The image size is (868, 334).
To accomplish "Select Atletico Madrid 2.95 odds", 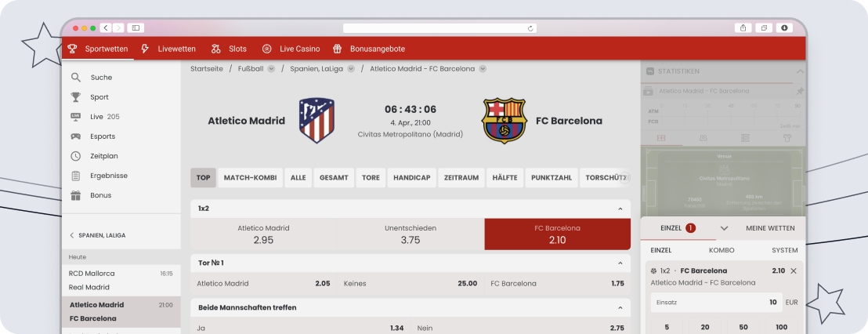I will (x=263, y=234).
